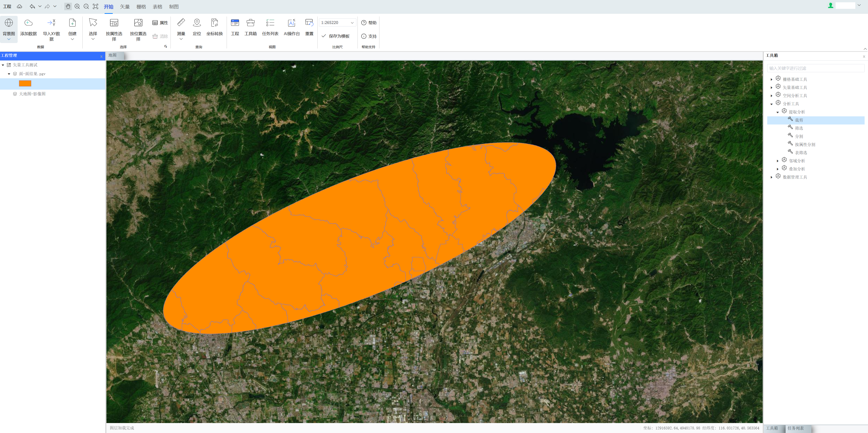This screenshot has width=868, height=433.
Task: Toggle the 面-面结果.pgv layer entry
Action: 32,74
